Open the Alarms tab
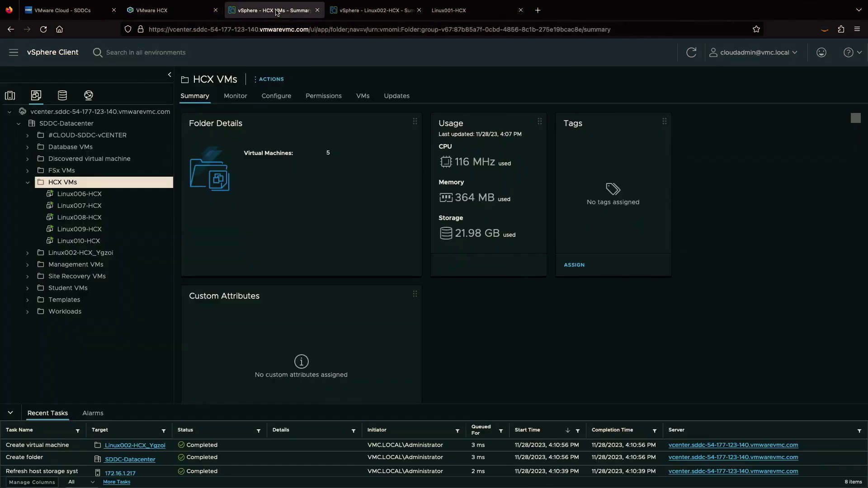The image size is (868, 488). (93, 413)
